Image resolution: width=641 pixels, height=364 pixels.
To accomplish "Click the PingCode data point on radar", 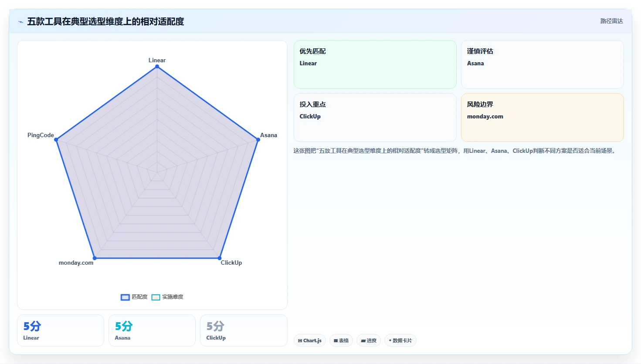I will click(56, 140).
